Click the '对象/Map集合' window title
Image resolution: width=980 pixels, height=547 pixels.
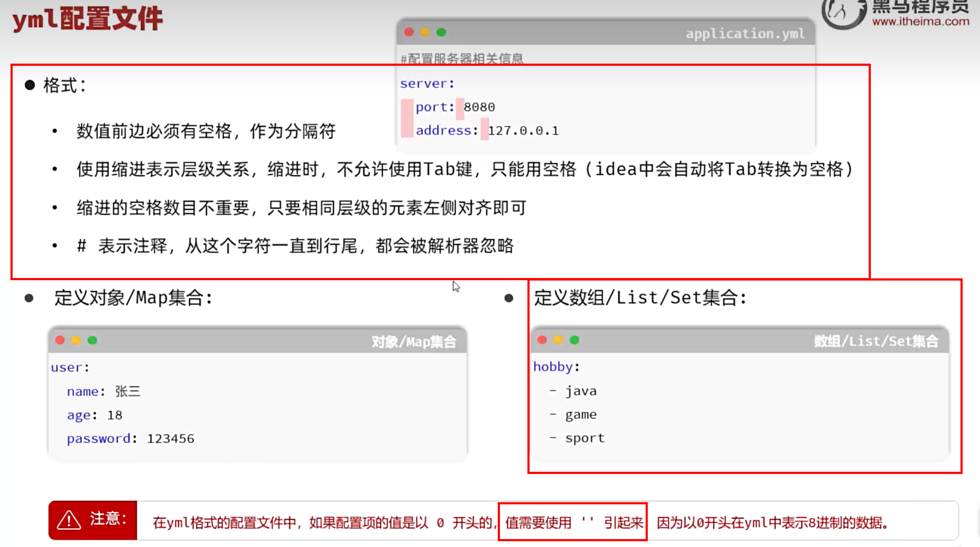tap(414, 342)
